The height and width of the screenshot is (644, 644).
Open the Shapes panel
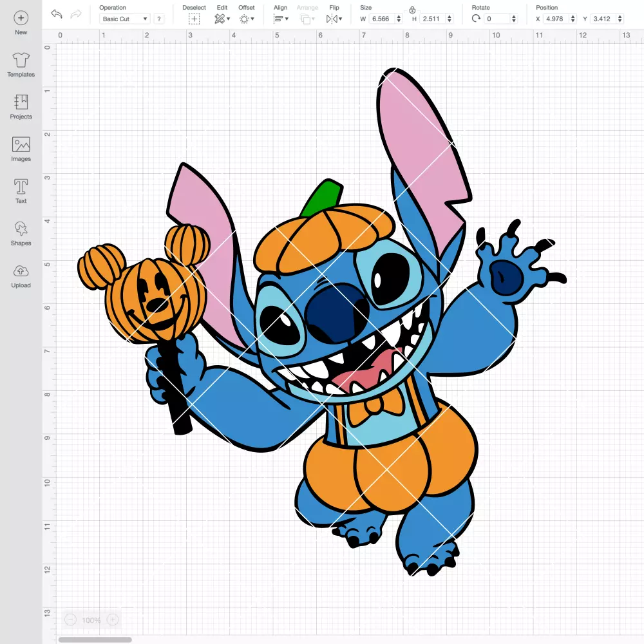click(x=21, y=233)
